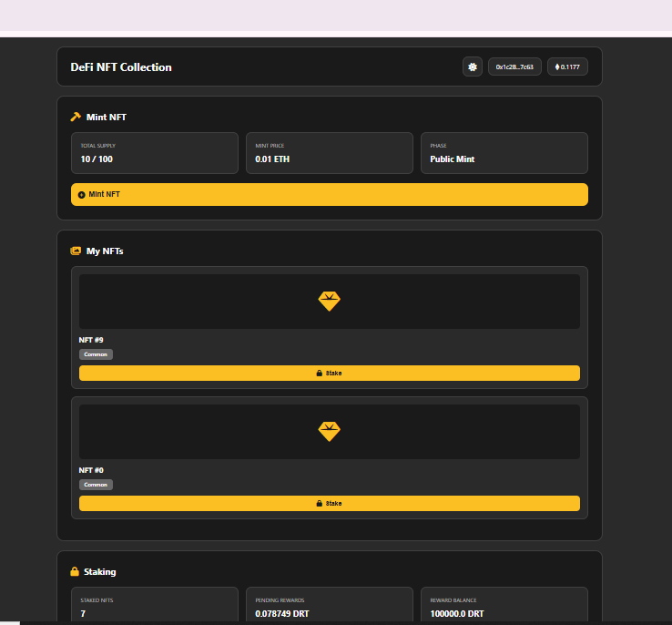Screen dimensions: 672x625
Task: Click the My NFTs section heading
Action: pyautogui.click(x=105, y=251)
